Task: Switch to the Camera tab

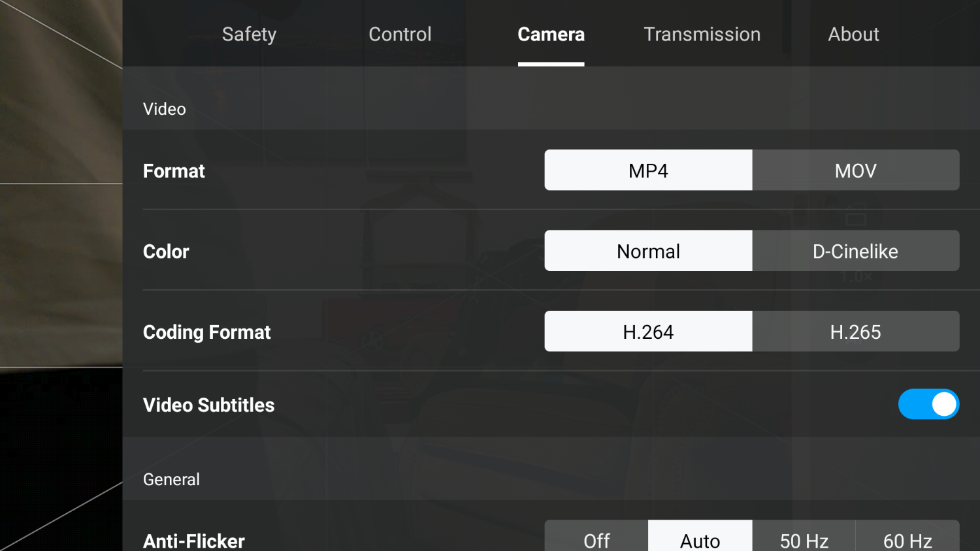Action: (x=551, y=34)
